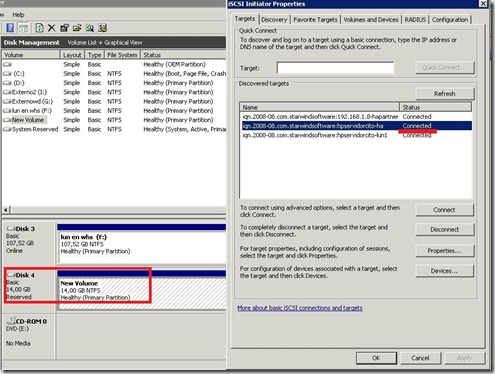The image size is (495, 374).
Task: Close the iSCSI Initiator Properties dialog
Action: (x=483, y=4)
